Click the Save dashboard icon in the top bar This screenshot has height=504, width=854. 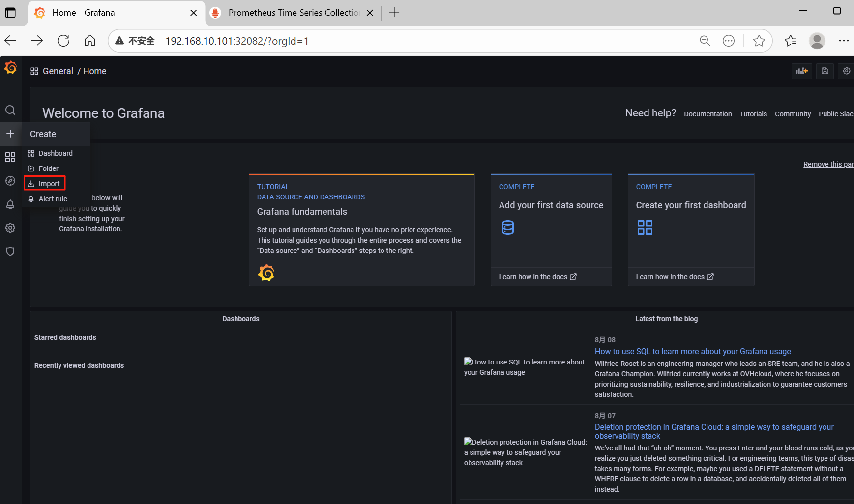coord(825,71)
